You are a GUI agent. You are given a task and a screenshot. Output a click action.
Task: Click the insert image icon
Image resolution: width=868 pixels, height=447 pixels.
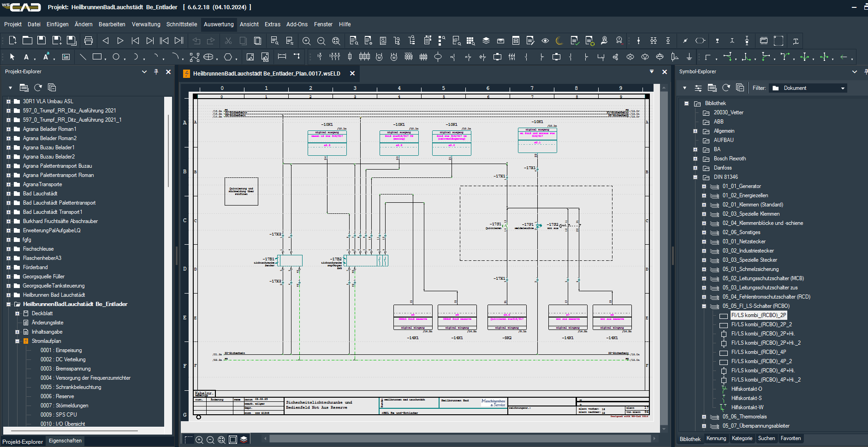tap(250, 57)
